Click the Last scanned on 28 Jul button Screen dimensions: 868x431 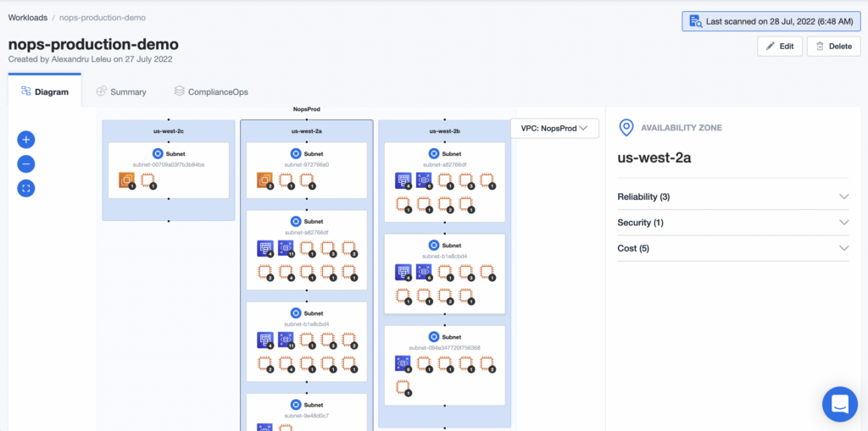tap(771, 22)
